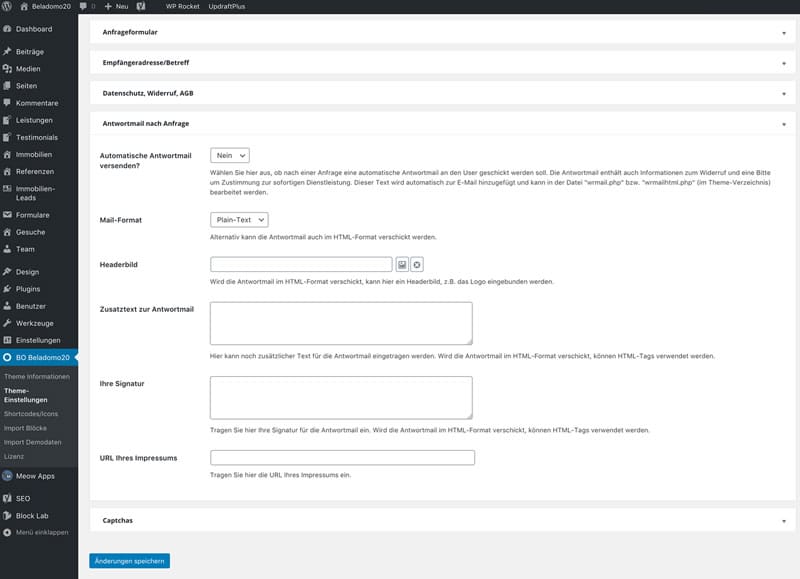
Task: Go to Theme Informationen submenu
Action: pyautogui.click(x=37, y=376)
